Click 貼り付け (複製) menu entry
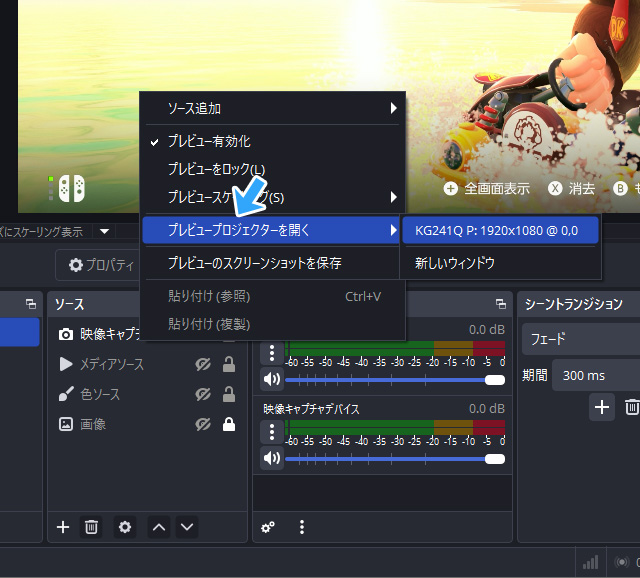640x578 pixels. click(x=272, y=324)
